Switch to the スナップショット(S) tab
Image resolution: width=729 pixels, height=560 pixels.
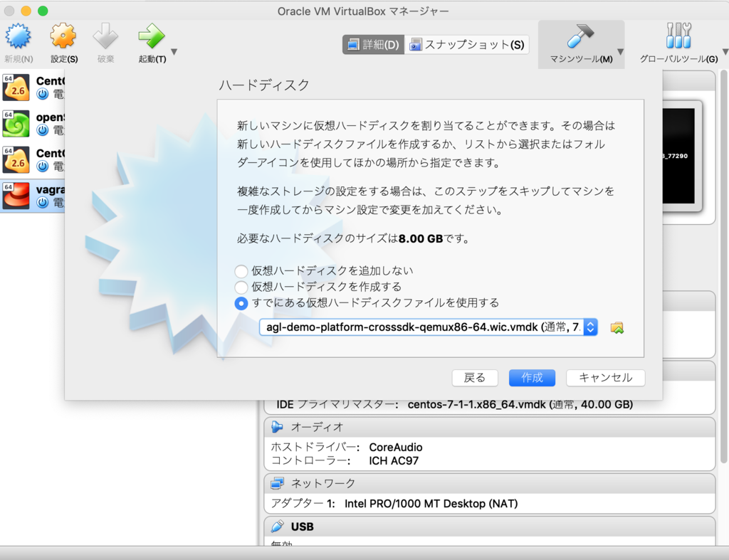click(466, 44)
